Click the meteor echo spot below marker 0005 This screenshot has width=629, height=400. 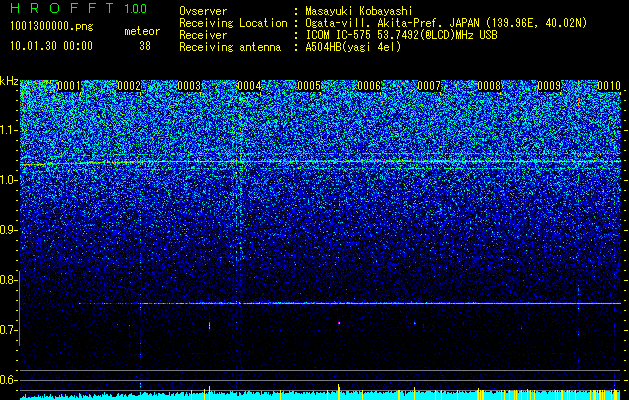point(339,323)
